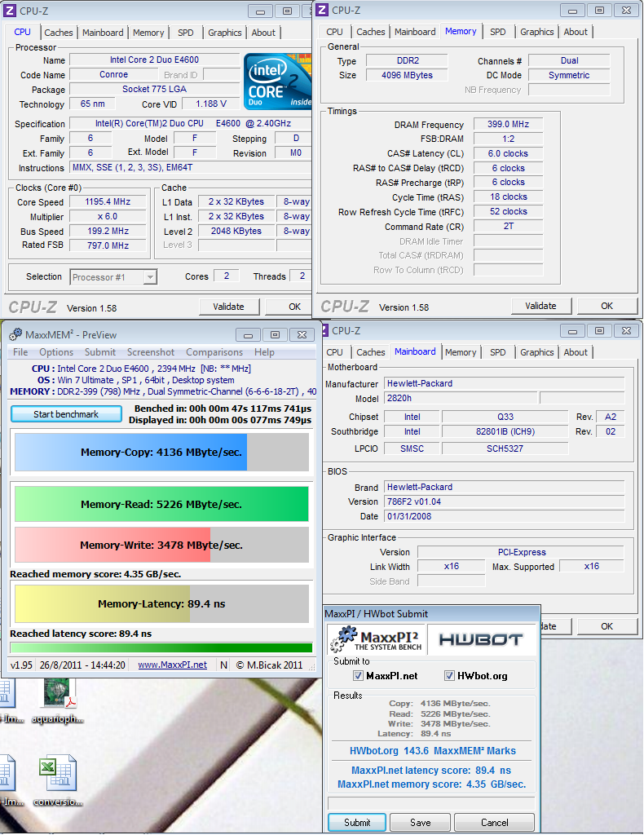
Task: Toggle the HWbot.org submit checkbox
Action: [449, 676]
